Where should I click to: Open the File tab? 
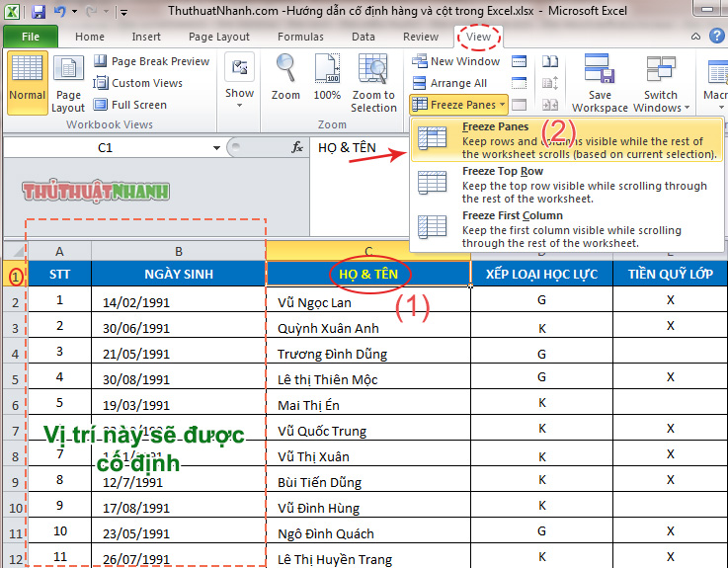31,37
